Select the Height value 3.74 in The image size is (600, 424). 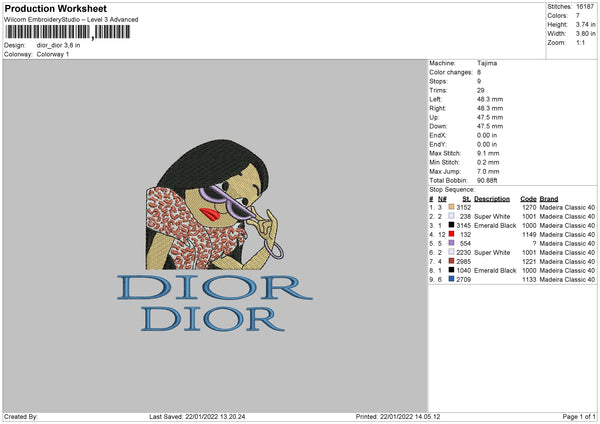coord(585,24)
